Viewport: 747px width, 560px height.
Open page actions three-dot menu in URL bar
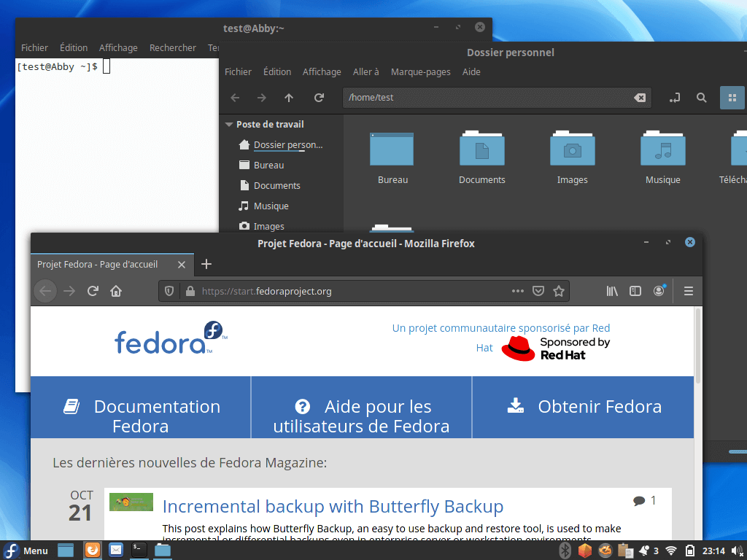(517, 291)
